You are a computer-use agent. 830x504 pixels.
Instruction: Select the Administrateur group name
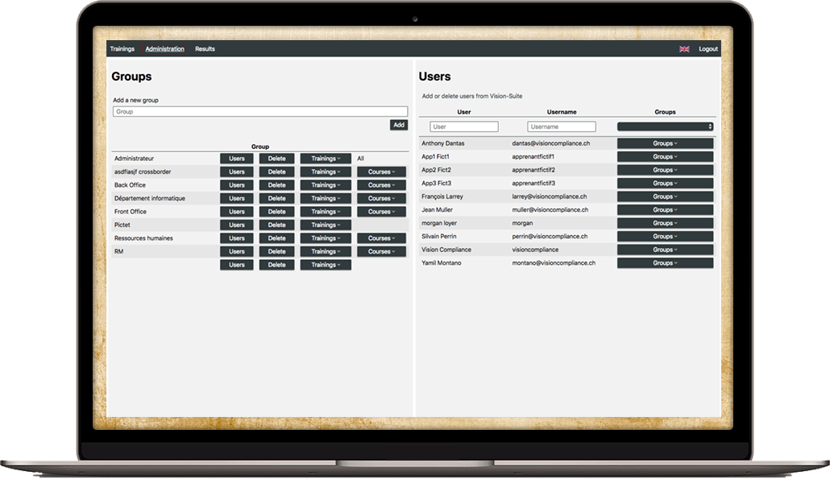pos(134,159)
